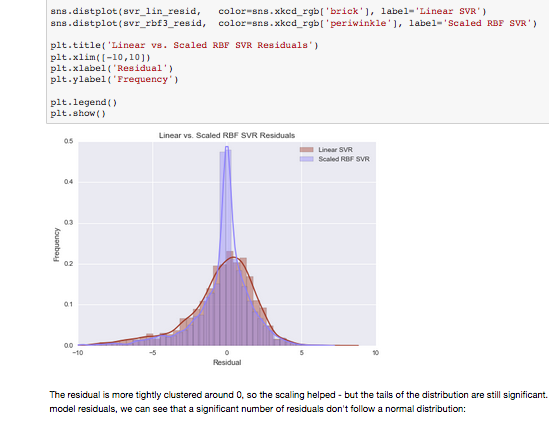
Task: Click the brick-red Linear SVR legend swatch
Action: [x=306, y=149]
